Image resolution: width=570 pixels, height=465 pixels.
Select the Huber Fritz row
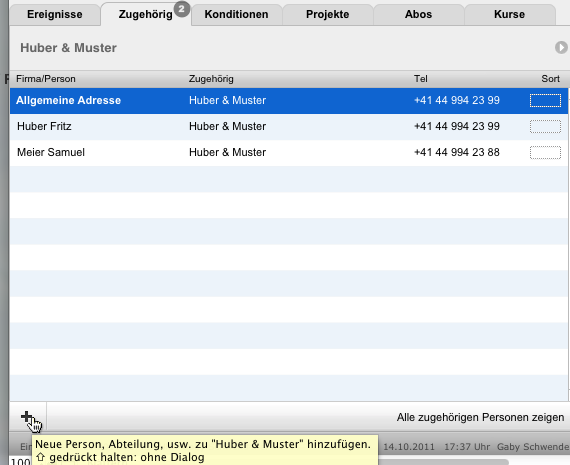click(x=289, y=127)
